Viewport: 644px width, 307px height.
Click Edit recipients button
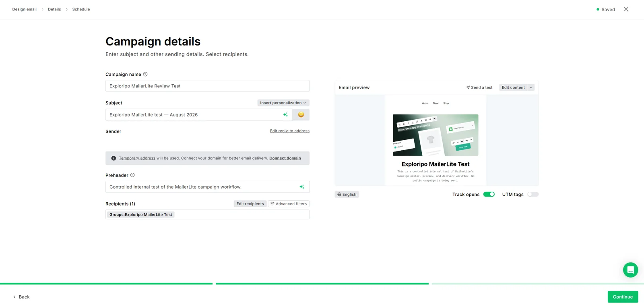(x=250, y=204)
